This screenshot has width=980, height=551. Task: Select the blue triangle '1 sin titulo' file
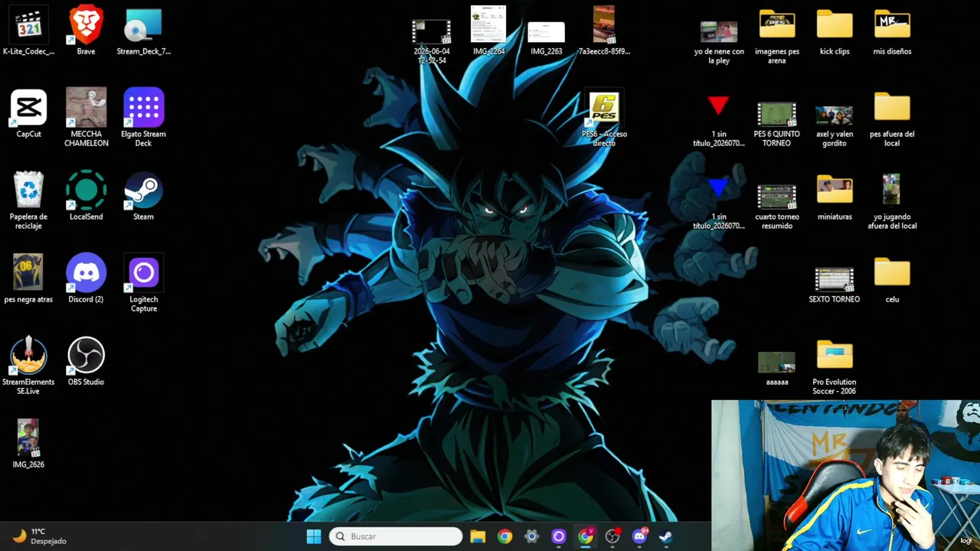(x=718, y=204)
